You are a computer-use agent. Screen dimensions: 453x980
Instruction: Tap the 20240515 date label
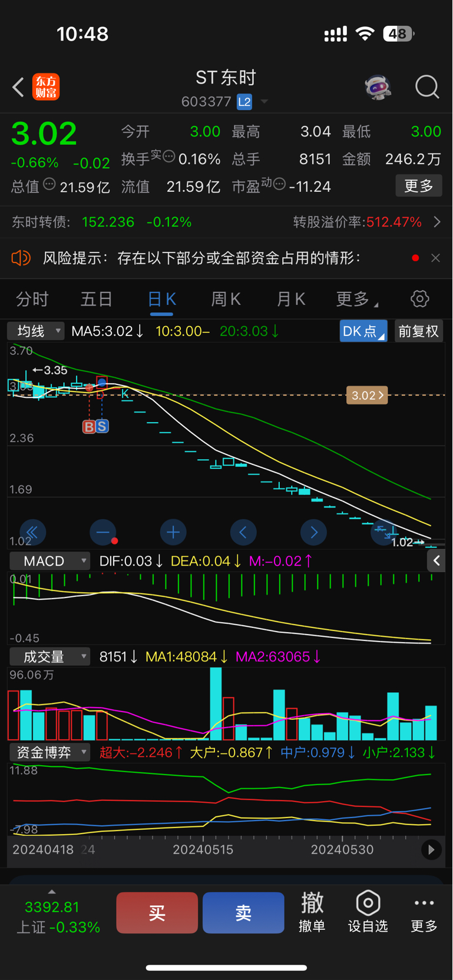click(x=203, y=850)
